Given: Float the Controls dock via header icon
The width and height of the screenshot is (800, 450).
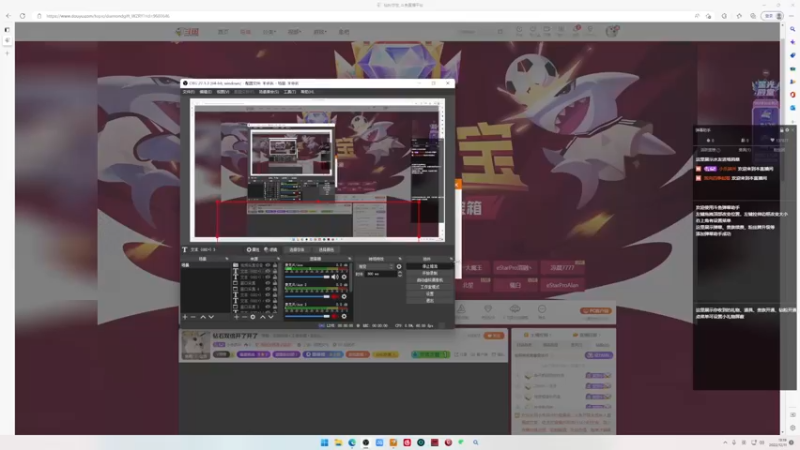Looking at the screenshot, I should point(451,259).
